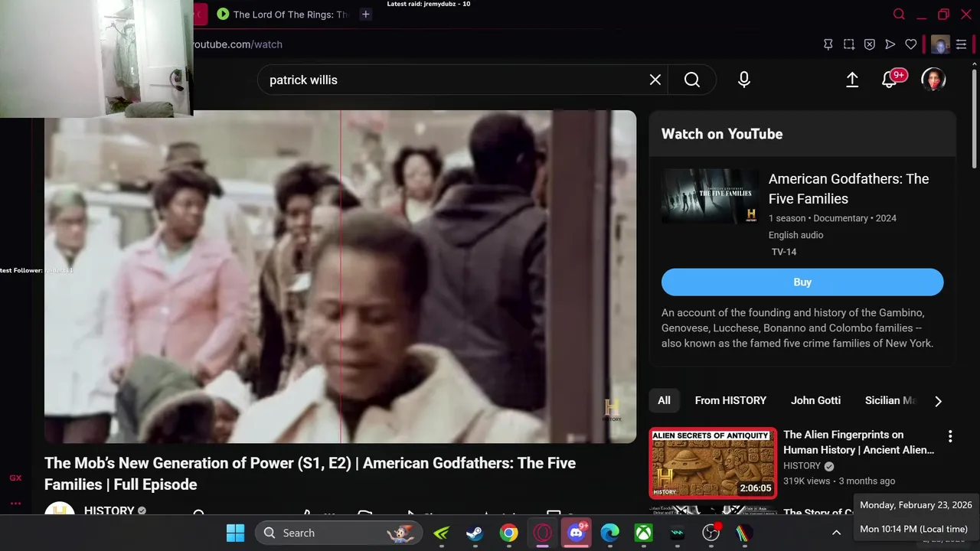Open the YouTube account avatar menu
The height and width of the screenshot is (551, 980).
pos(933,80)
